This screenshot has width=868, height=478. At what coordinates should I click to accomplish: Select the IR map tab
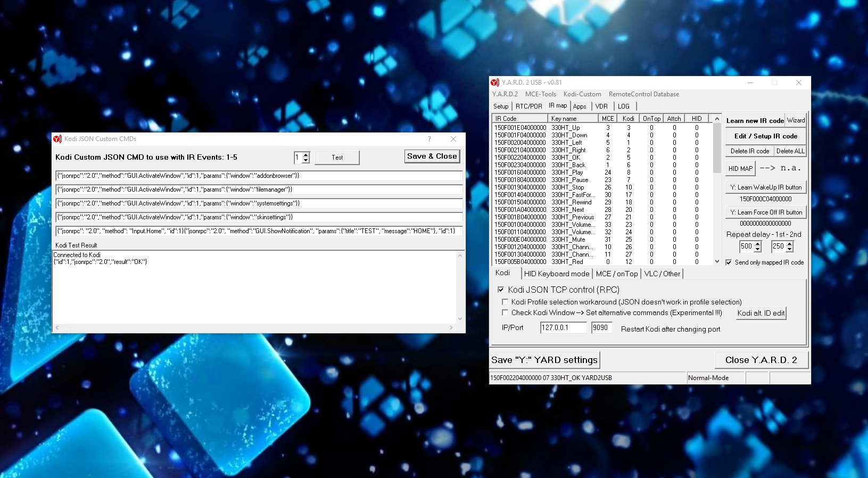pyautogui.click(x=558, y=105)
